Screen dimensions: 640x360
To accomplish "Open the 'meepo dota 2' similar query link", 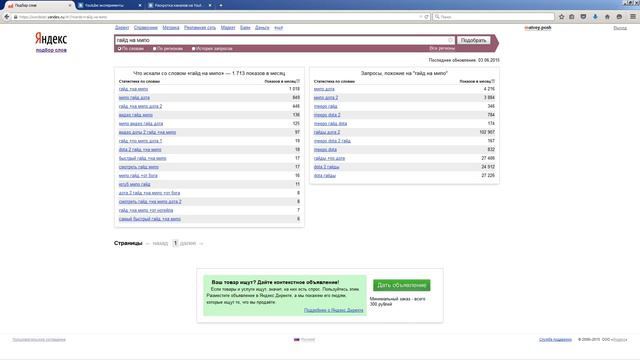I will point(327,115).
